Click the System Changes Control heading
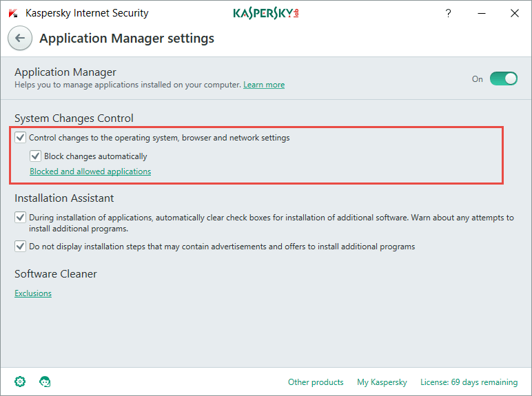 [x=74, y=118]
